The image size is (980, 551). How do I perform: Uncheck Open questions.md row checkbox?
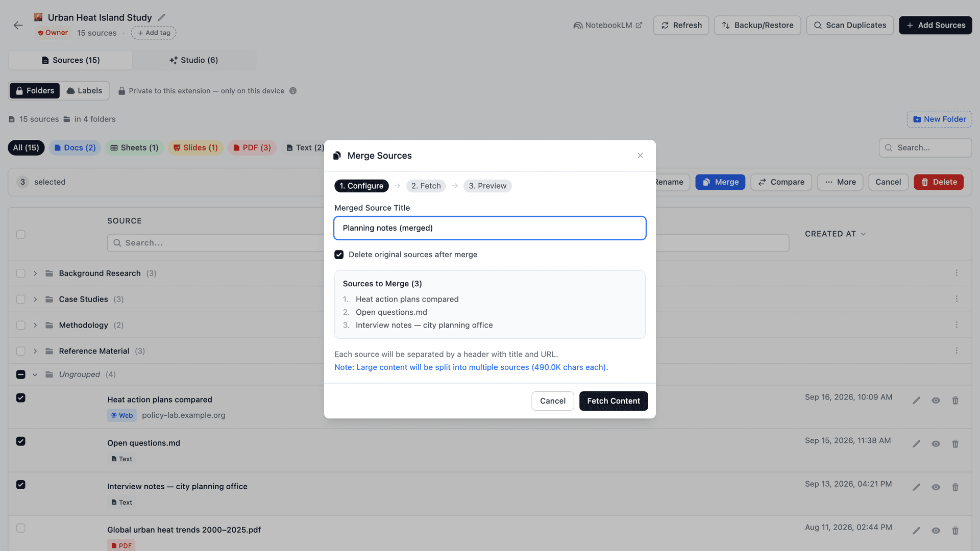(21, 441)
